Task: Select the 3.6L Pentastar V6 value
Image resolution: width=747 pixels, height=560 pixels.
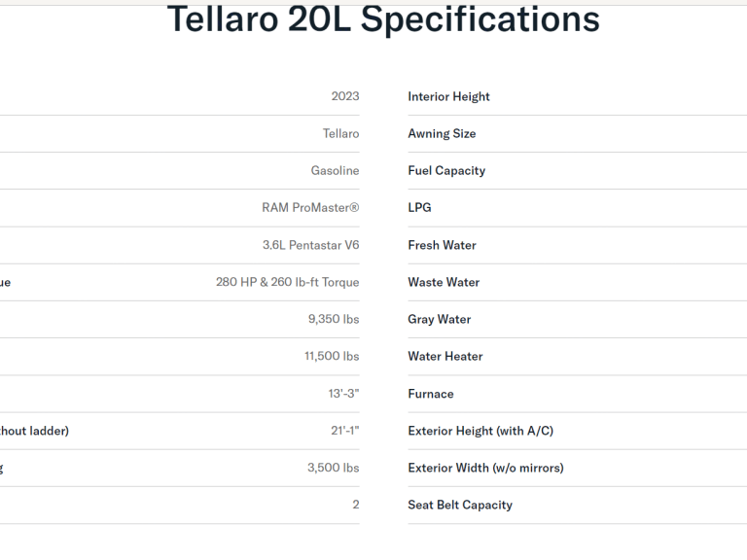Action: click(311, 245)
